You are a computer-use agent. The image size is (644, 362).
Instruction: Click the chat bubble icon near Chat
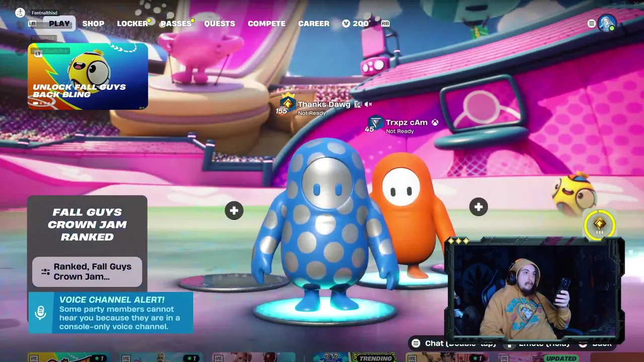(416, 343)
